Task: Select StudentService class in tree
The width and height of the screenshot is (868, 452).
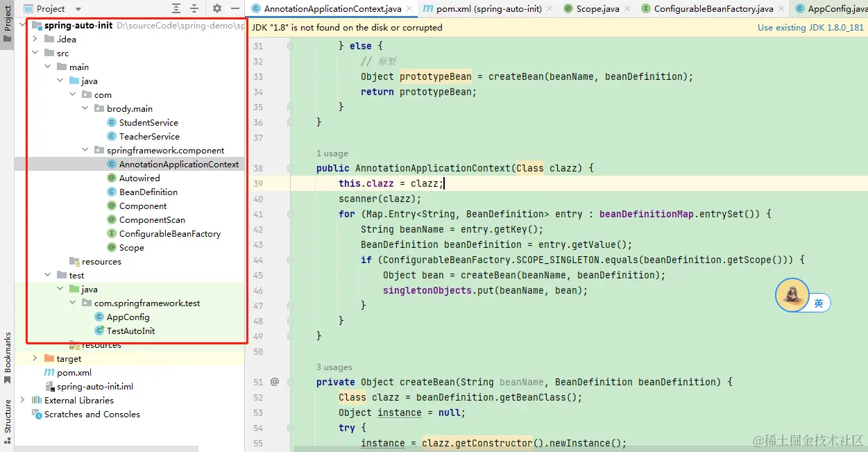Action: 148,123
